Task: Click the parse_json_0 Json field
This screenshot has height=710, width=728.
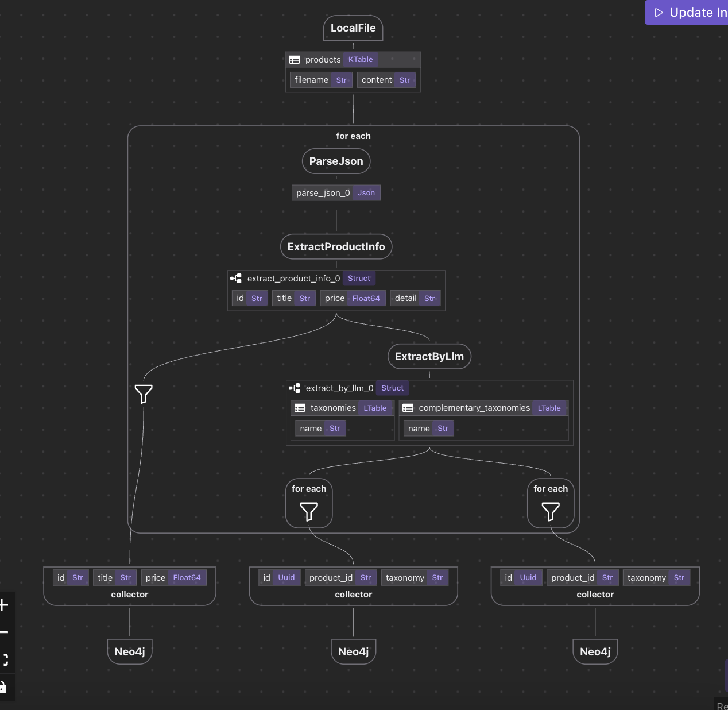Action: tap(336, 193)
